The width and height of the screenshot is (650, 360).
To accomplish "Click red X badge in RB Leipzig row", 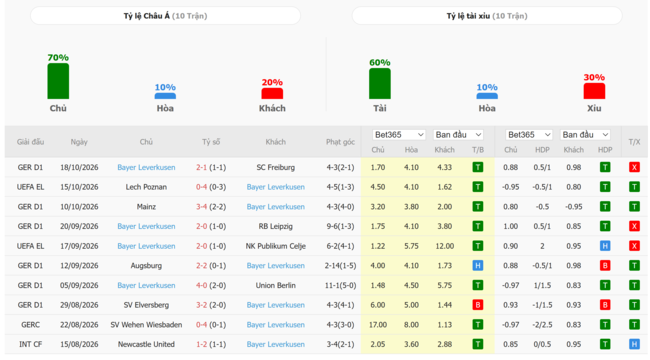I will [634, 226].
